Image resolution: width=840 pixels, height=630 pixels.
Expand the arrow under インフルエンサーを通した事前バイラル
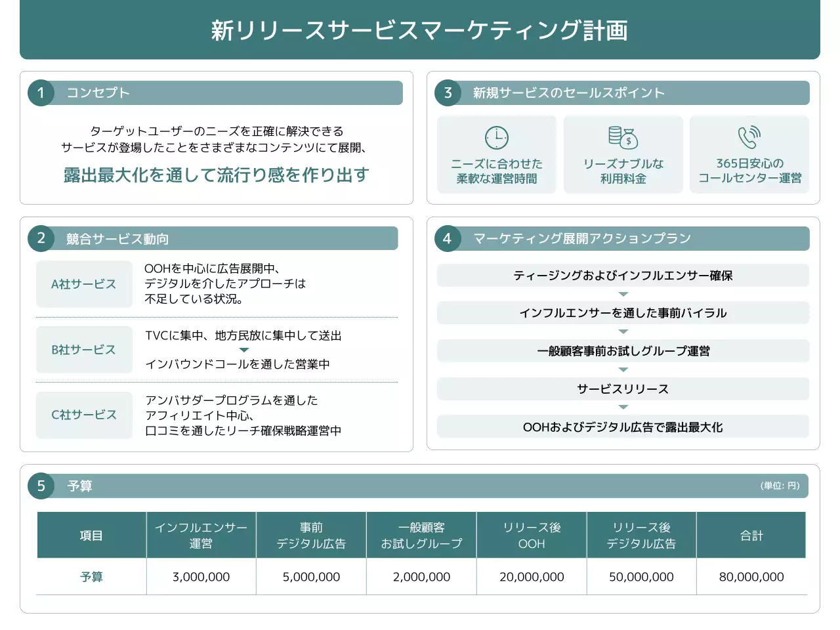pyautogui.click(x=623, y=331)
